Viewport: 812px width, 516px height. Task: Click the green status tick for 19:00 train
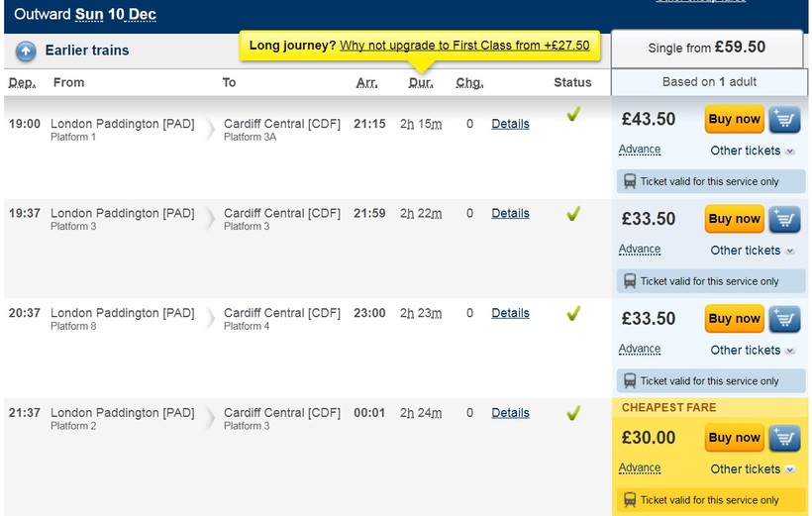572,115
